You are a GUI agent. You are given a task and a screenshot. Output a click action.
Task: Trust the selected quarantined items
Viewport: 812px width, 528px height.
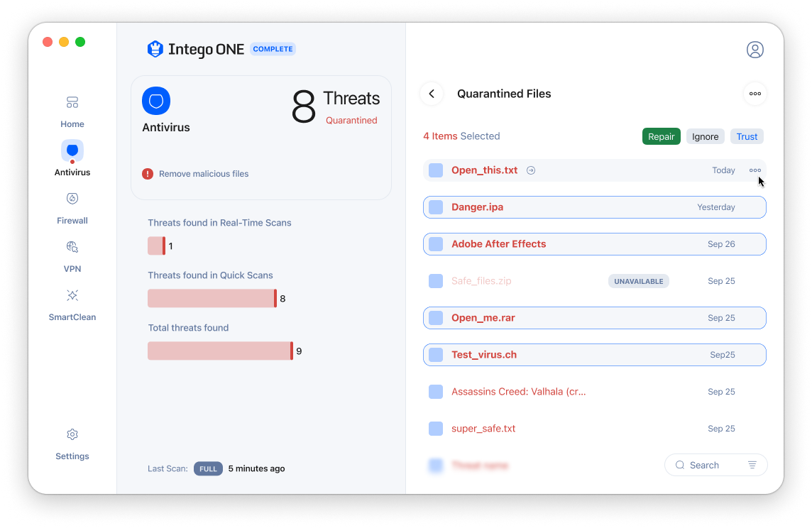tap(747, 137)
